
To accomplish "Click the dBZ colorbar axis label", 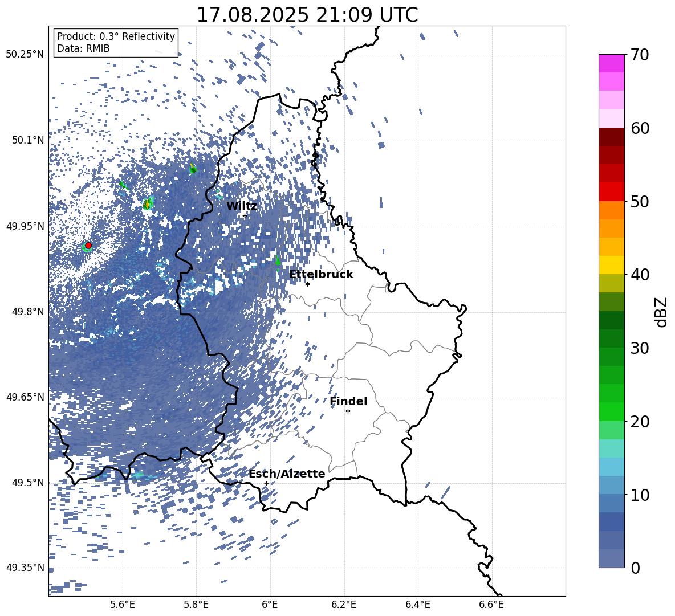I will 662,312.
